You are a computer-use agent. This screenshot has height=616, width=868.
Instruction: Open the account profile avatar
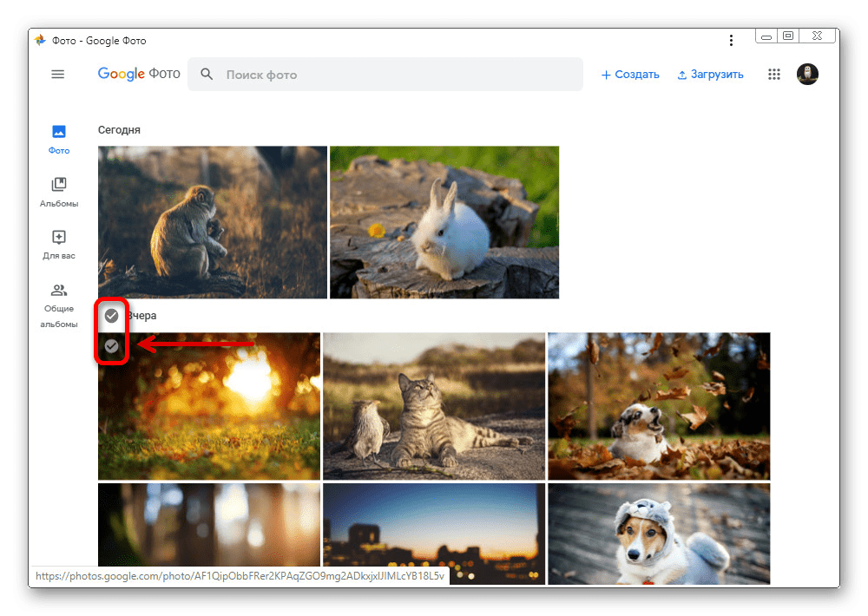coord(807,75)
